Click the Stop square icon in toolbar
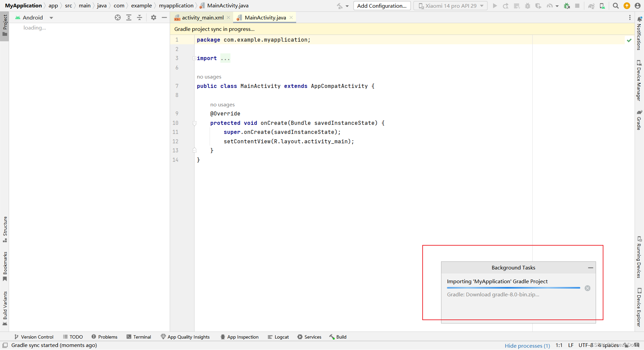Screen dimensions: 644x350 pos(577,6)
